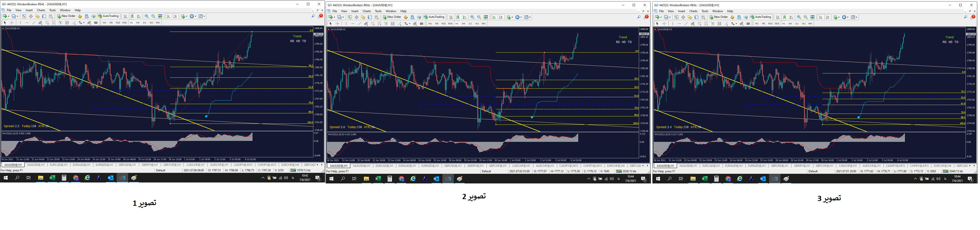Viewport: 980px width, 230px height.
Task: Select crosshair tool in first window
Action: (12, 23)
